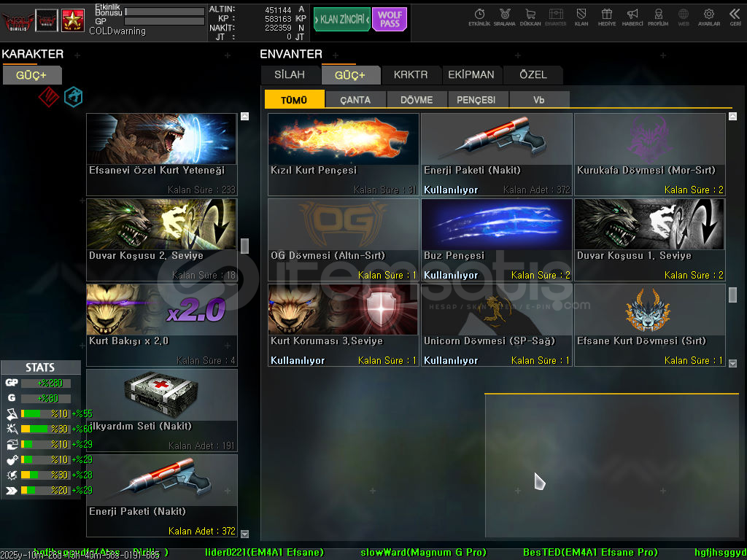The image size is (747, 560).
Task: Open the Web globe icon
Action: (683, 17)
